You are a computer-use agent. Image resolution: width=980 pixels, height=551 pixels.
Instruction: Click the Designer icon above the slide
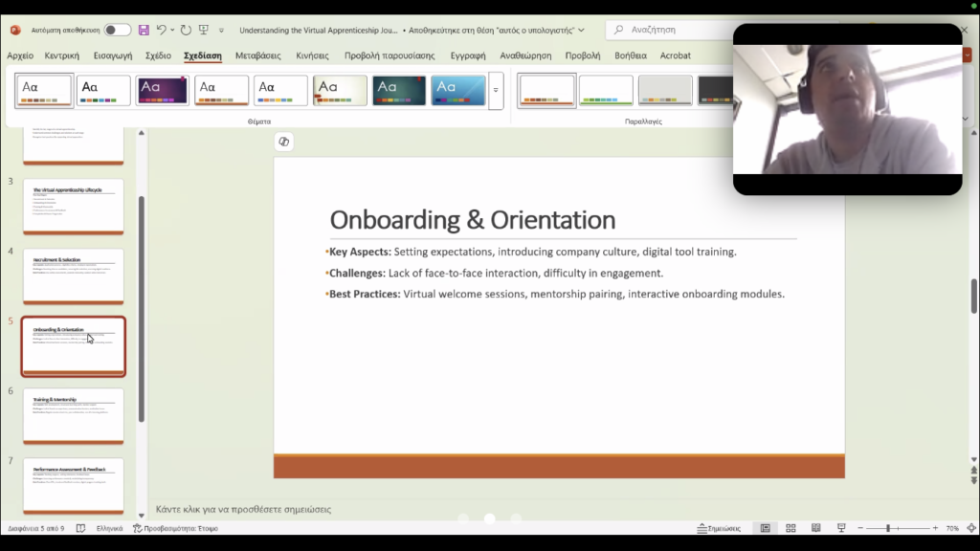tap(284, 142)
